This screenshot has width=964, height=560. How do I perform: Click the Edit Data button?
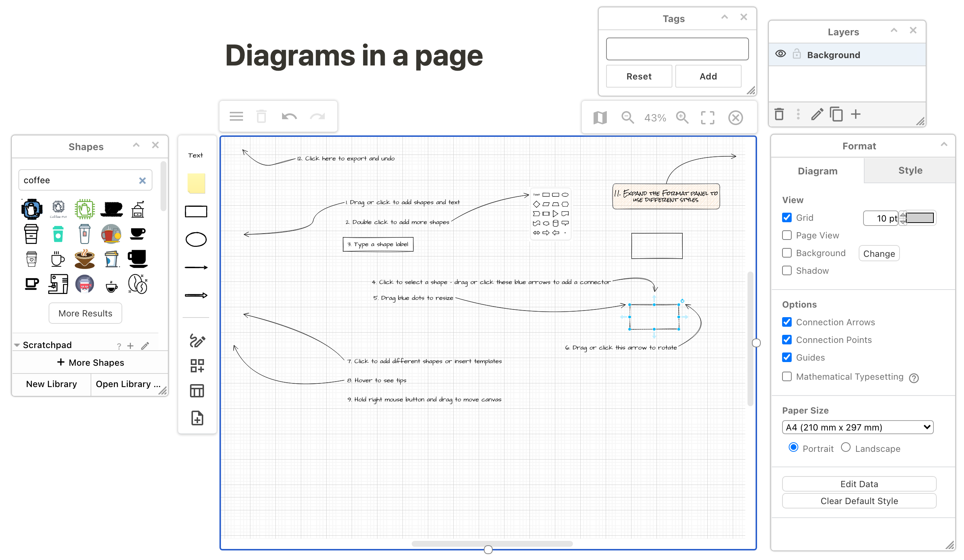click(x=859, y=483)
